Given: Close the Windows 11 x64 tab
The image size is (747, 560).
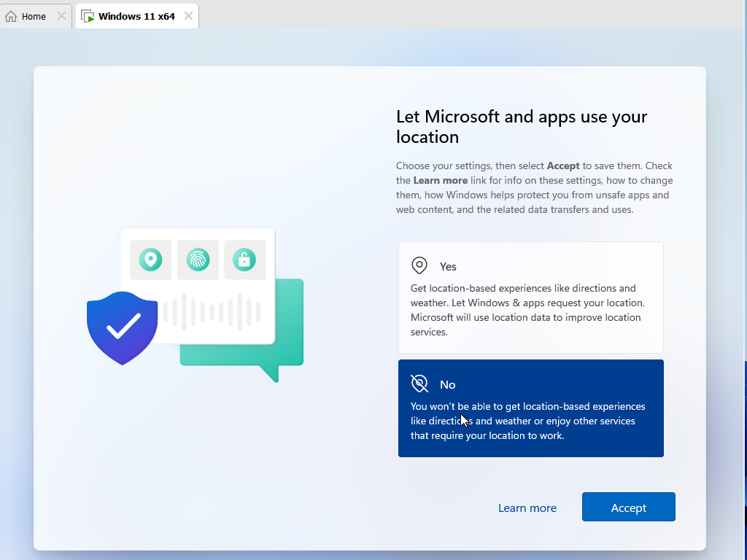Looking at the screenshot, I should coord(188,16).
